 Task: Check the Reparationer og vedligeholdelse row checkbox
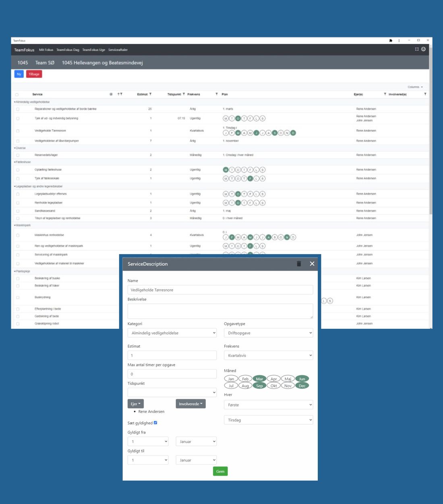18,109
